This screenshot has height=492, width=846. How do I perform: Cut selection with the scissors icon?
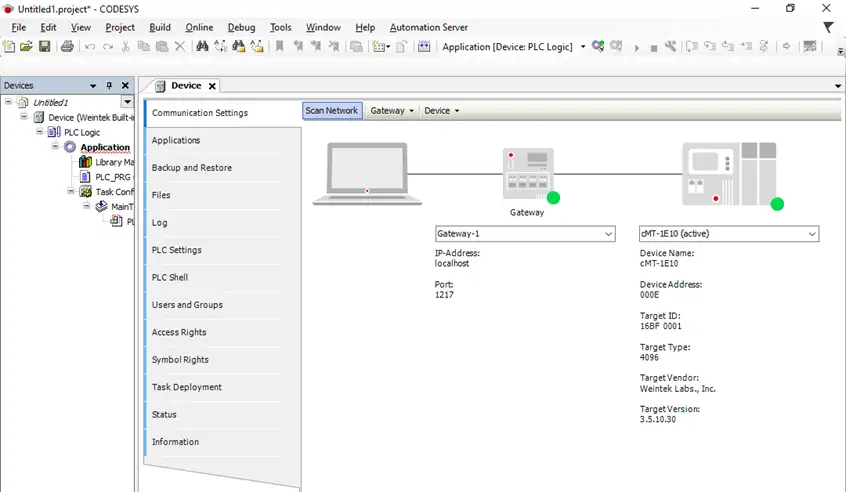coord(126,47)
